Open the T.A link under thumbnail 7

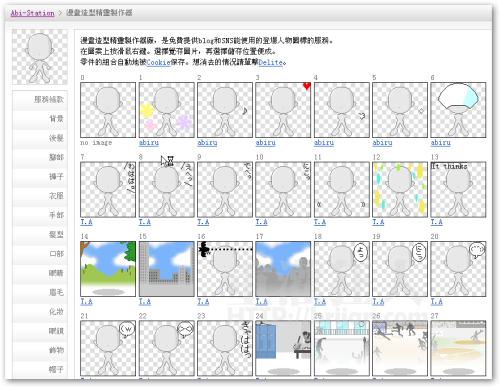coord(86,222)
